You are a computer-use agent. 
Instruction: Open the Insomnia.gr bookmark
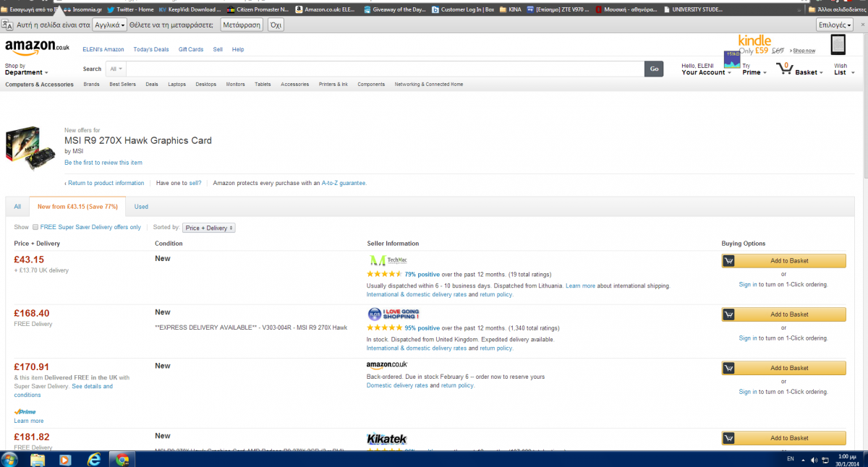83,9
